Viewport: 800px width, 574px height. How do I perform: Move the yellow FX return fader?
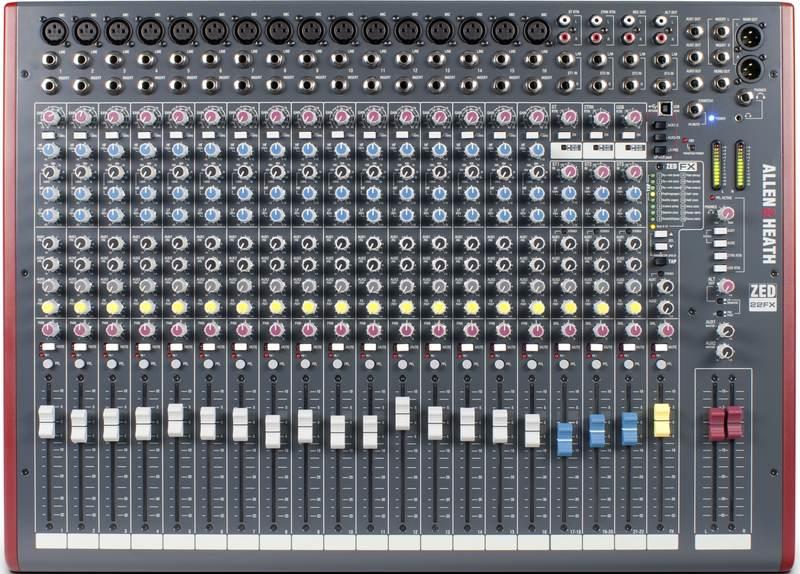tap(662, 420)
